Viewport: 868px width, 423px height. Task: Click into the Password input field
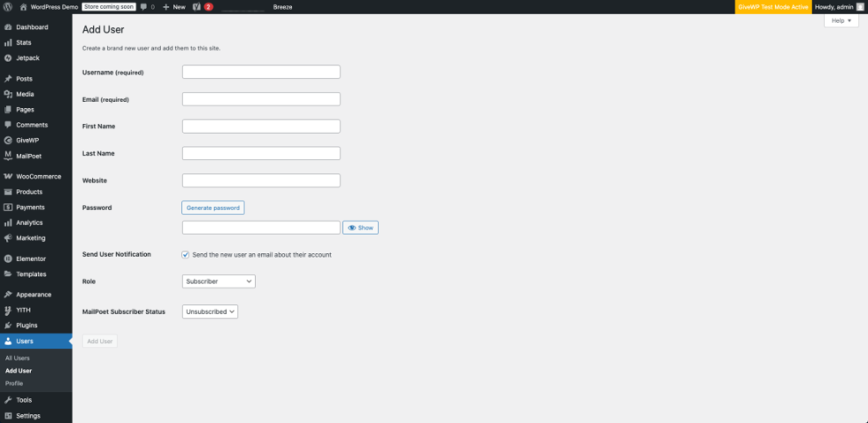[x=261, y=228]
